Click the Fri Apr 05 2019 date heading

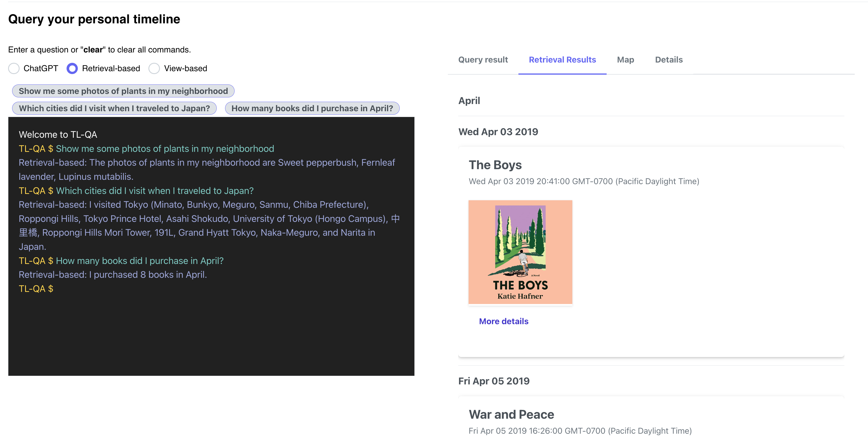point(494,381)
